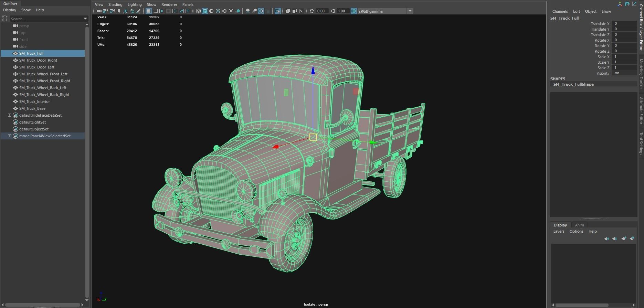
Task: Toggle the Resolution Gate display
Action: click(x=162, y=11)
